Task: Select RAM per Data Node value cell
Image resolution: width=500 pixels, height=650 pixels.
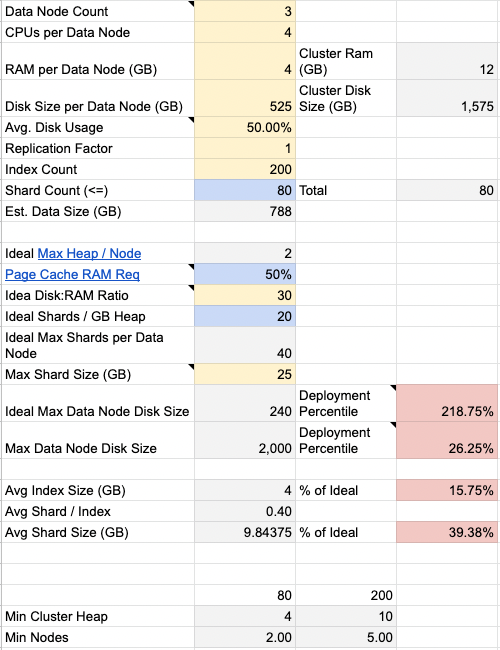Action: coord(245,61)
